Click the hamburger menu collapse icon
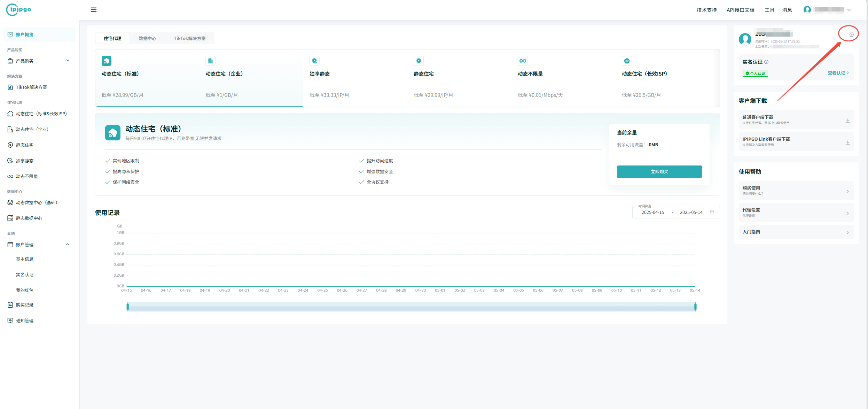 pyautogui.click(x=93, y=10)
